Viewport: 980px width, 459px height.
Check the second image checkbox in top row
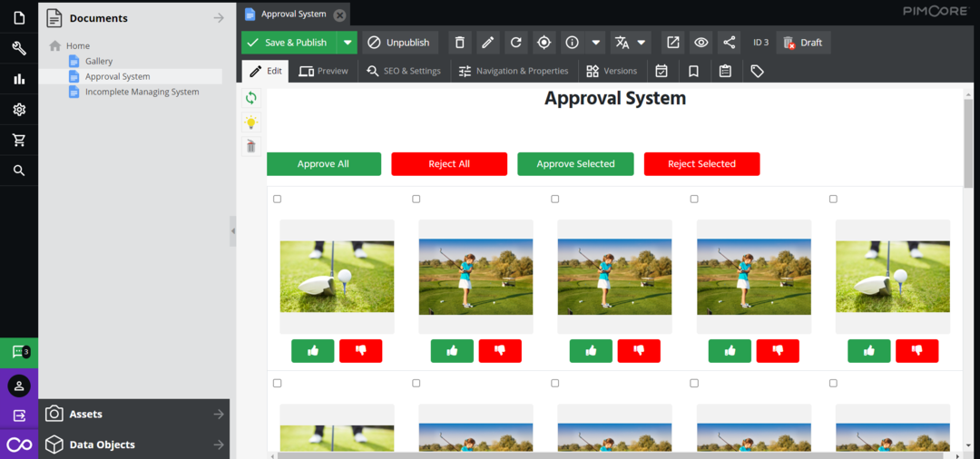click(x=416, y=200)
